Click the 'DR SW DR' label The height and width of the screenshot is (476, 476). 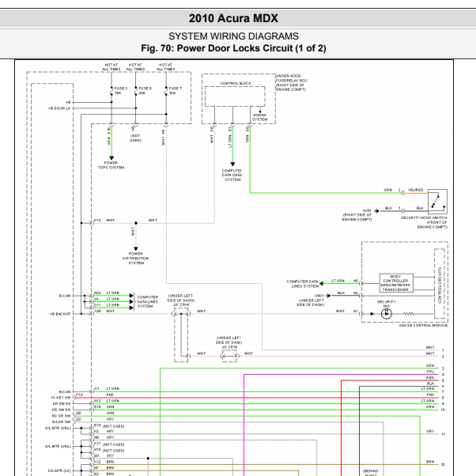pos(62,410)
